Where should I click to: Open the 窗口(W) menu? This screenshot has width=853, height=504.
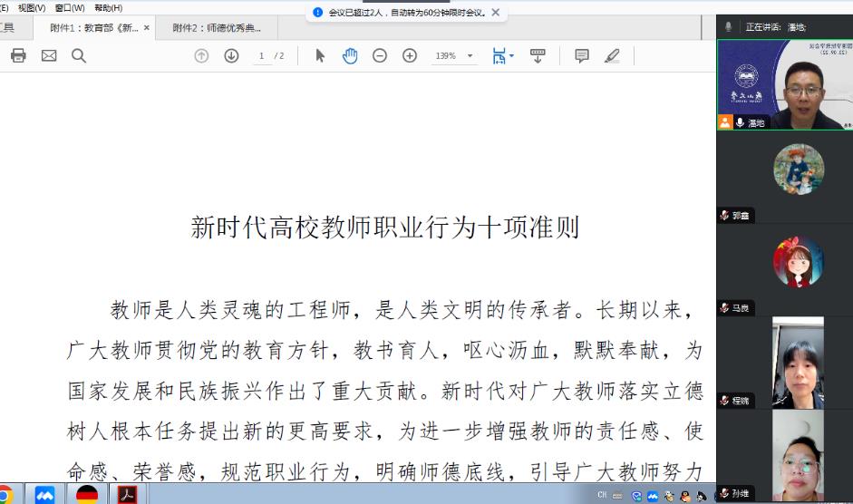(x=69, y=7)
